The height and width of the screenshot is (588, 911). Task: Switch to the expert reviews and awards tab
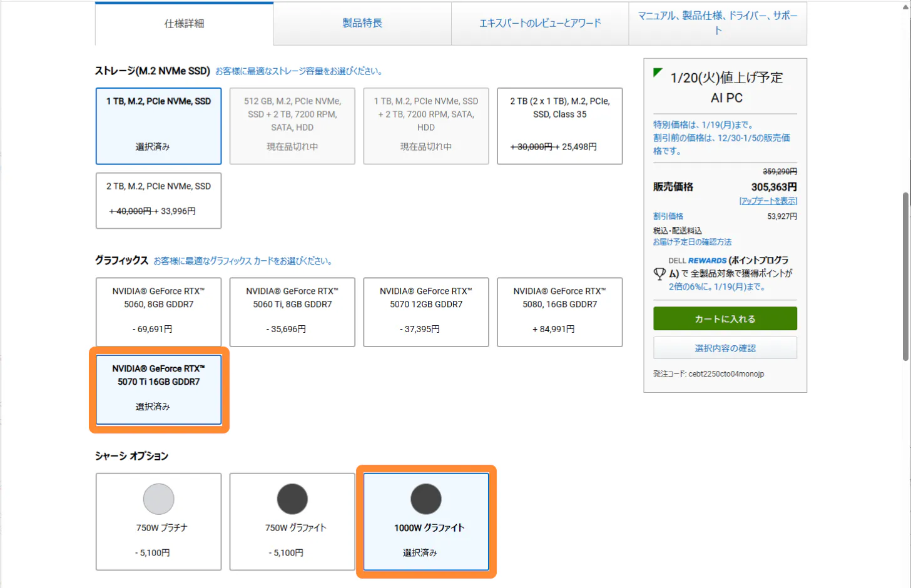pyautogui.click(x=540, y=23)
